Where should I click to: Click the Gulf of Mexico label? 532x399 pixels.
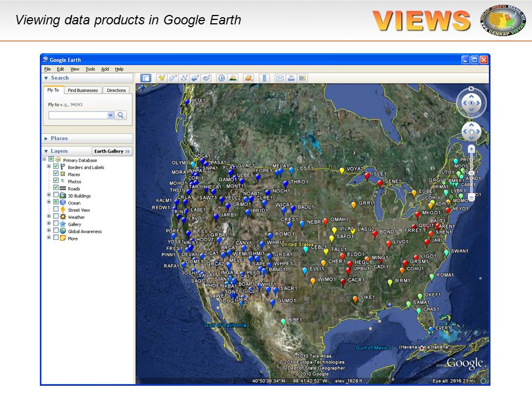pos(373,348)
